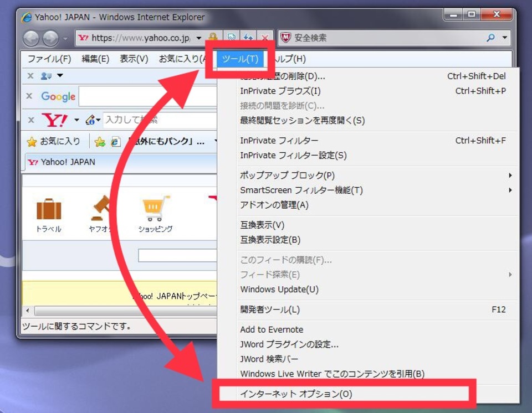Open the recent pages dropdown beside Forward
The height and width of the screenshot is (413, 532).
(x=65, y=38)
